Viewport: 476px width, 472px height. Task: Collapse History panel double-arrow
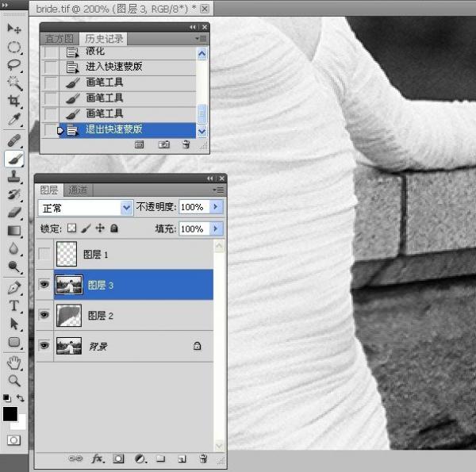click(x=193, y=27)
